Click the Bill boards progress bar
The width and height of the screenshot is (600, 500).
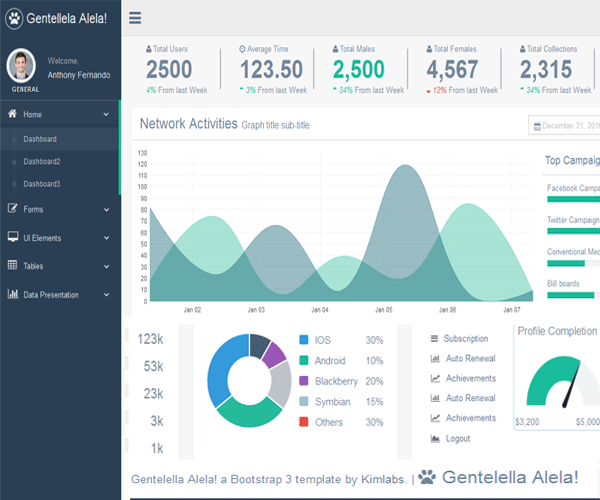pyautogui.click(x=574, y=295)
